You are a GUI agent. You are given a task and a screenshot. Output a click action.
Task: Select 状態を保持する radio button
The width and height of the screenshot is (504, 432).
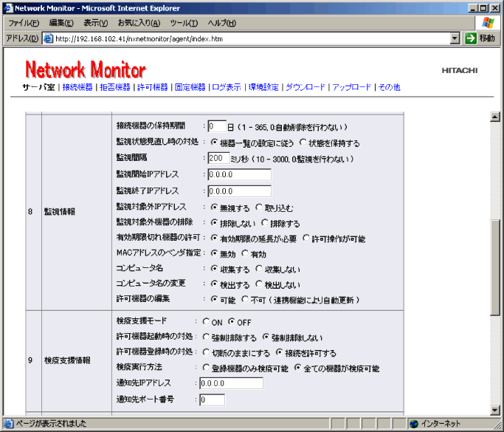[303, 143]
